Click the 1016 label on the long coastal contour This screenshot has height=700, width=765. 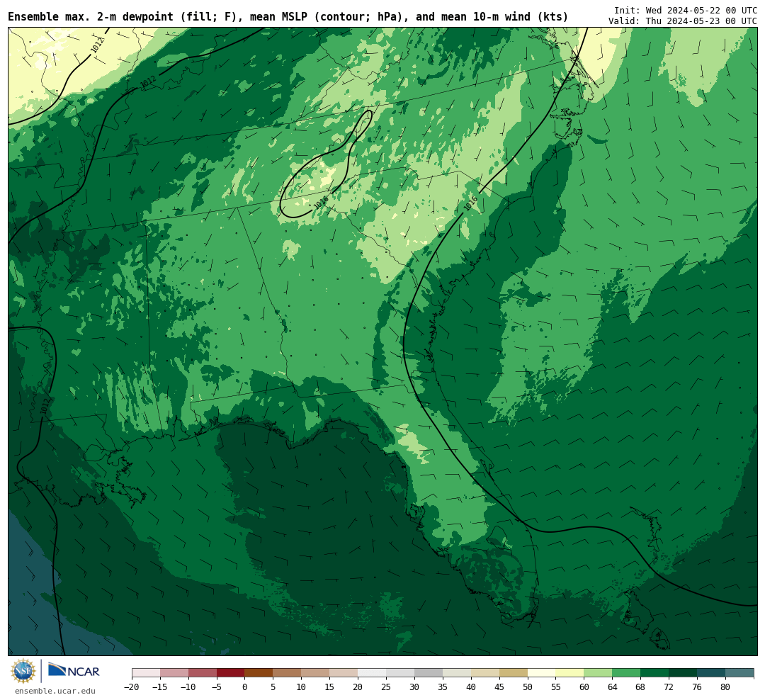coord(471,203)
